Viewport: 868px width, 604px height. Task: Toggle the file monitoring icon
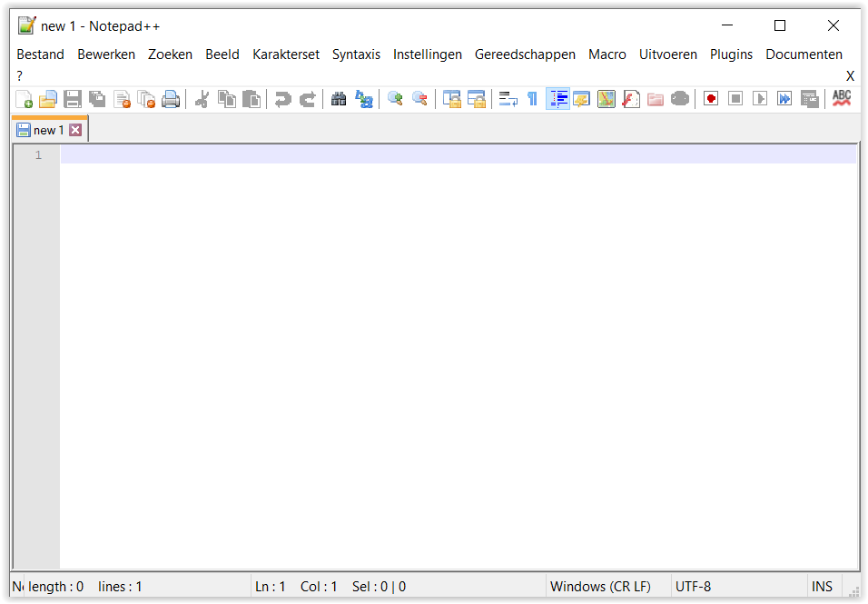point(680,99)
